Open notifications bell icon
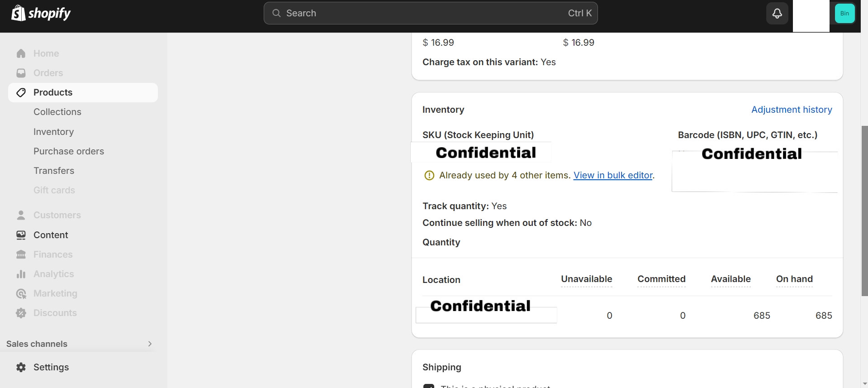Screen dimensions: 868x388 pyautogui.click(x=777, y=14)
